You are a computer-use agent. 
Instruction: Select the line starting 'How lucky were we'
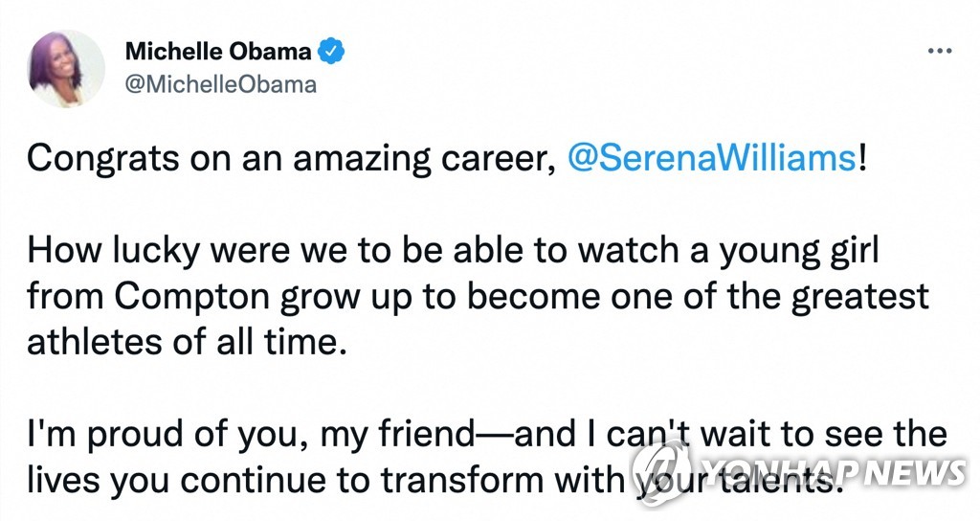pos(453,252)
